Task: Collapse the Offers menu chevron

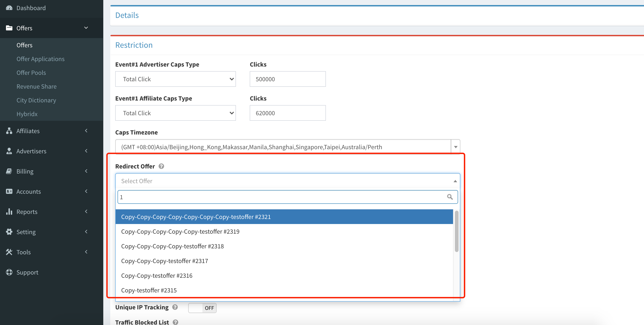Action: pos(86,28)
